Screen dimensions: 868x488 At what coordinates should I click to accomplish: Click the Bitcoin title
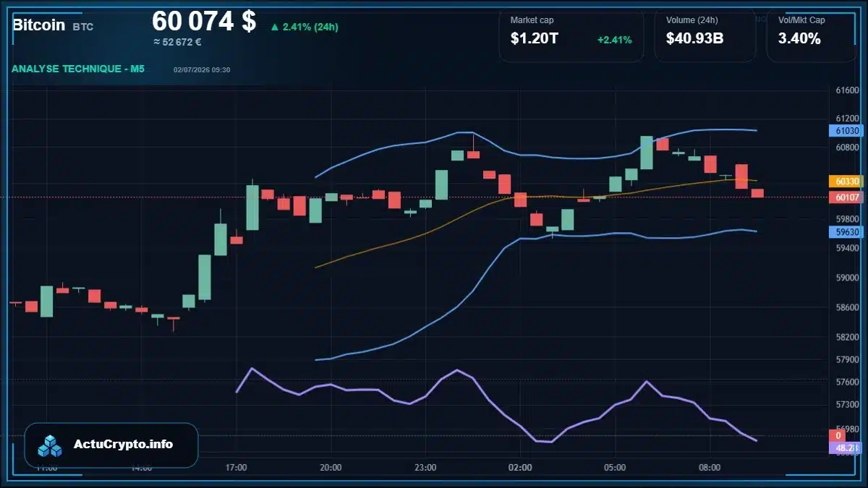click(39, 25)
